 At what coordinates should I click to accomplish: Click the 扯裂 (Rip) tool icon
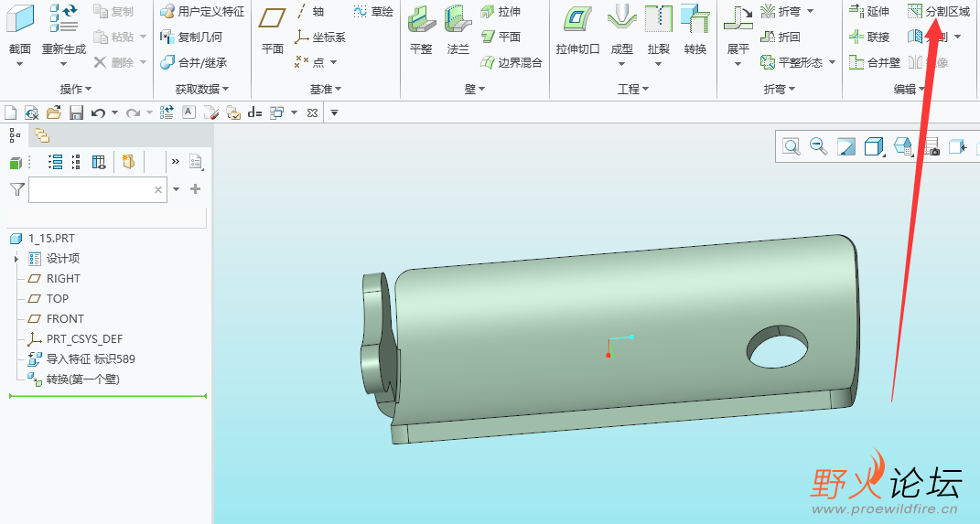(x=659, y=18)
